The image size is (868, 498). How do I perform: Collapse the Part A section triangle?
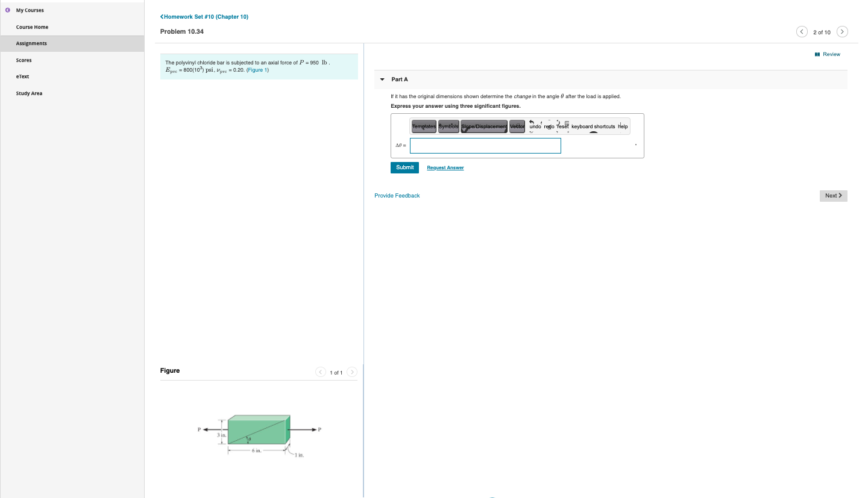382,79
